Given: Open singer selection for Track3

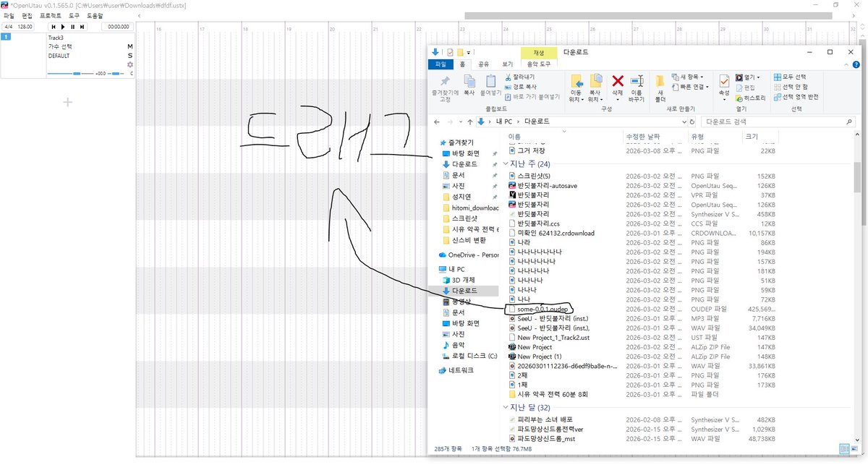Looking at the screenshot, I should (59, 46).
